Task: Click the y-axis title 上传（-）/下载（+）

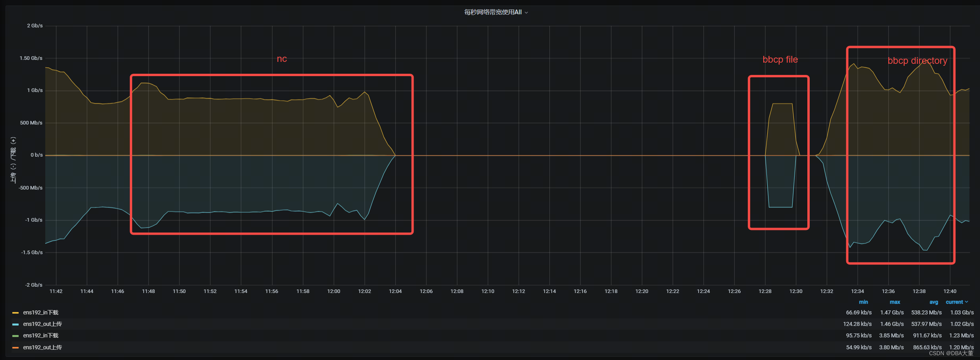Action: click(13, 160)
